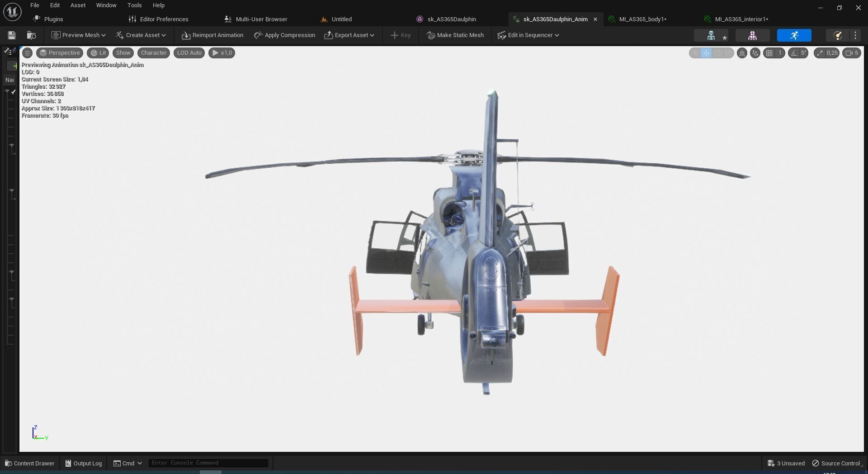868x474 pixels.
Task: Open the Character viewport menu
Action: tap(154, 53)
